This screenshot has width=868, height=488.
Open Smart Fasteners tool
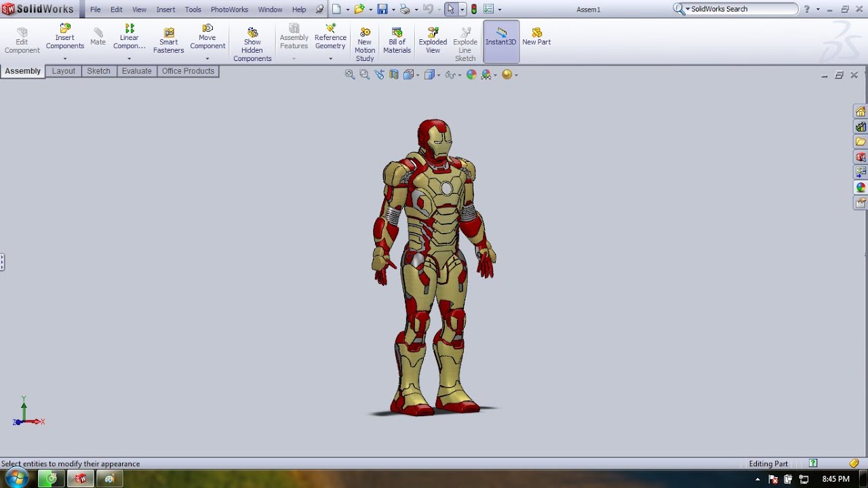(169, 41)
